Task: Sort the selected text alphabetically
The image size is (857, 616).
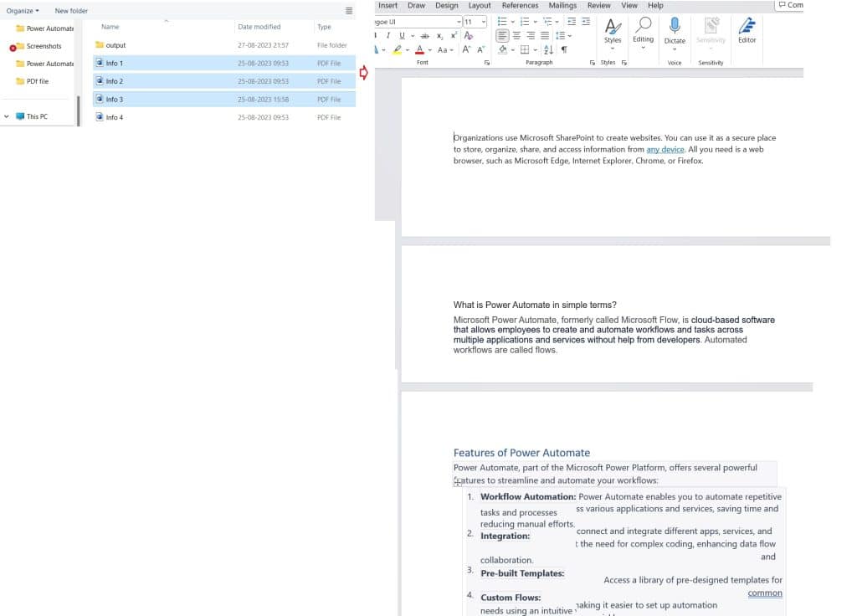Action: point(549,49)
